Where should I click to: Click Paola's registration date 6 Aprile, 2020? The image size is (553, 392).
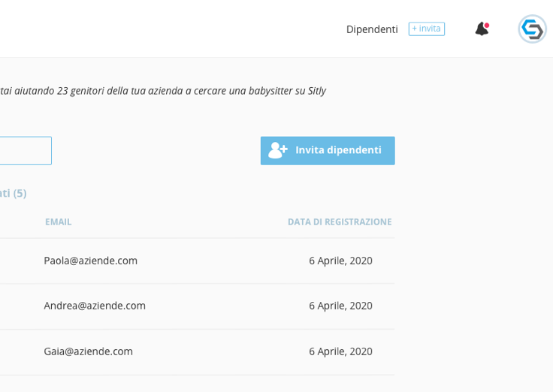click(340, 261)
